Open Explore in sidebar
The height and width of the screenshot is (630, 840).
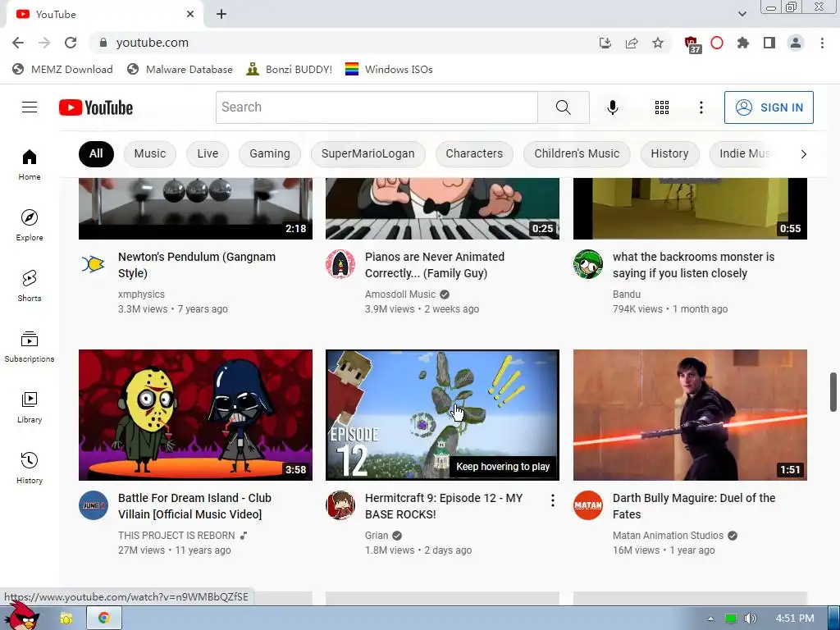click(30, 225)
